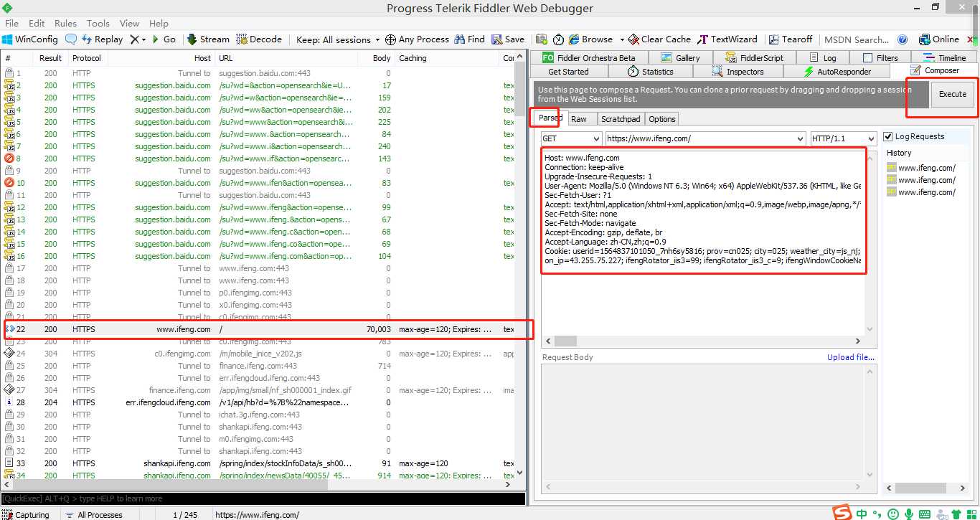The height and width of the screenshot is (520, 980).
Task: Click the headers box horizontal scrollbar thumb
Action: (x=565, y=341)
